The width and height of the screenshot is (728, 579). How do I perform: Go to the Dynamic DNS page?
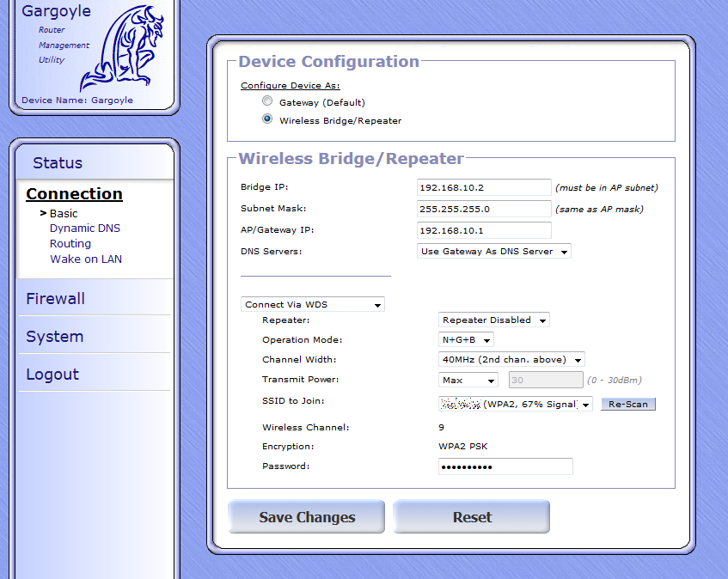coord(84,229)
